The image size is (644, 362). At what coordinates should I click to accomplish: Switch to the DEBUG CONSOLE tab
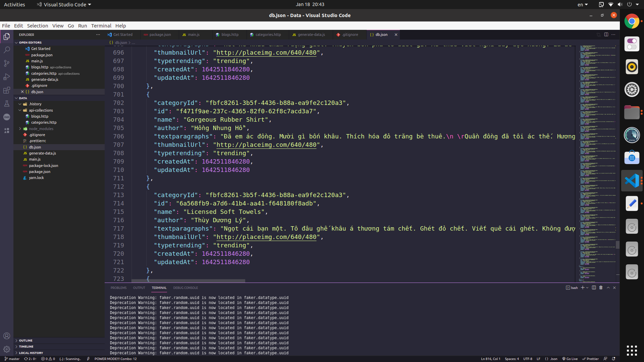[185, 288]
